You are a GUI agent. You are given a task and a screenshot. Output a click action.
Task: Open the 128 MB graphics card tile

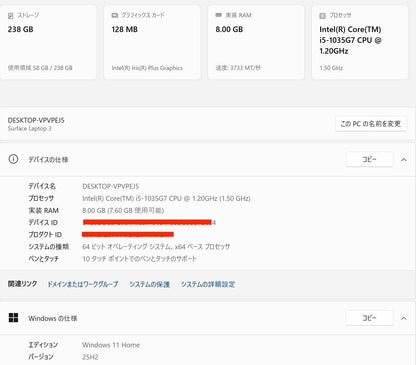coord(152,42)
